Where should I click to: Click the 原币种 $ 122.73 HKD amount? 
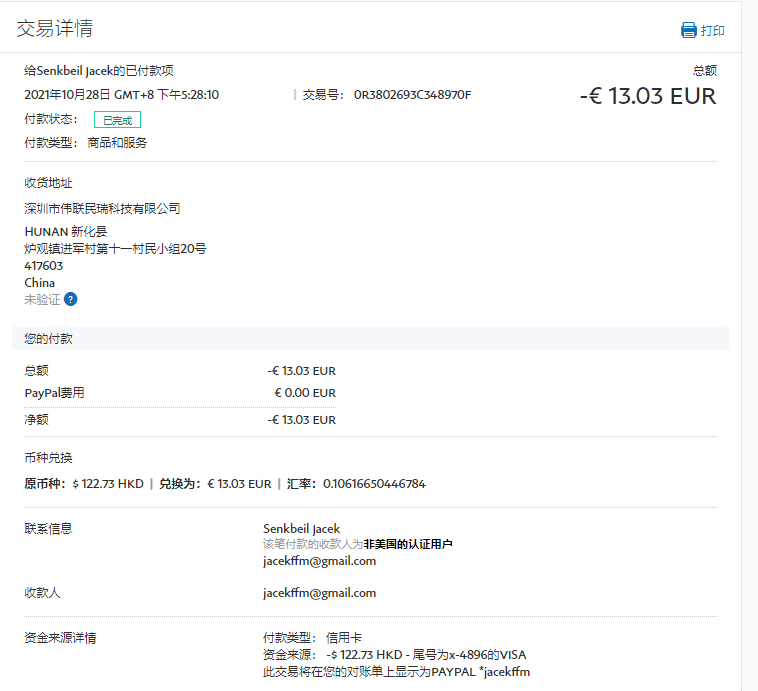(x=108, y=484)
